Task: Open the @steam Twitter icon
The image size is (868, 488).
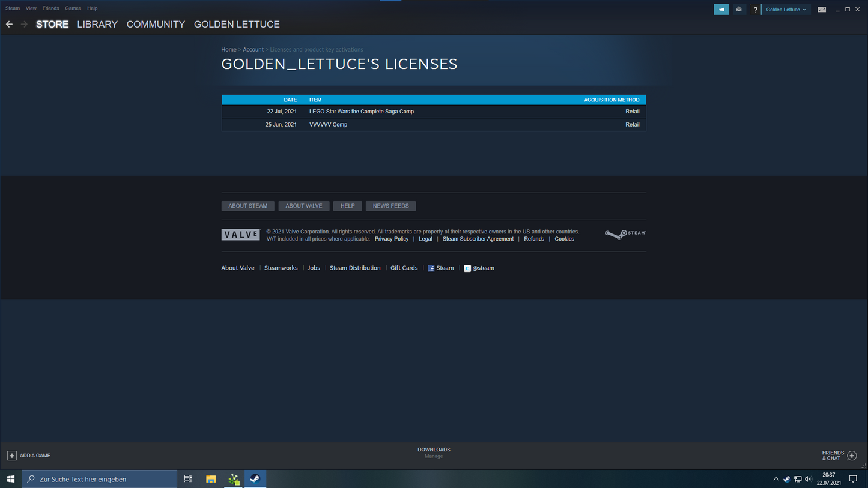Action: pos(467,268)
